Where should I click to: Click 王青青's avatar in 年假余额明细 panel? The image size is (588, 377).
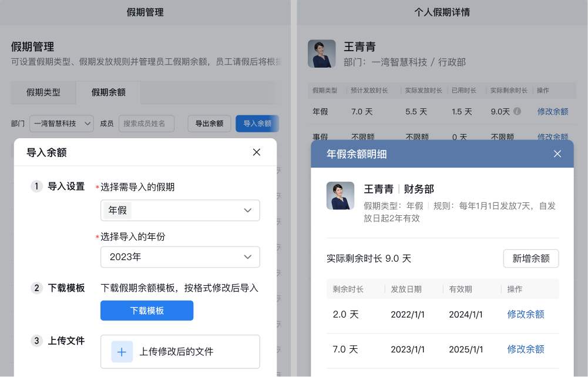coord(340,196)
